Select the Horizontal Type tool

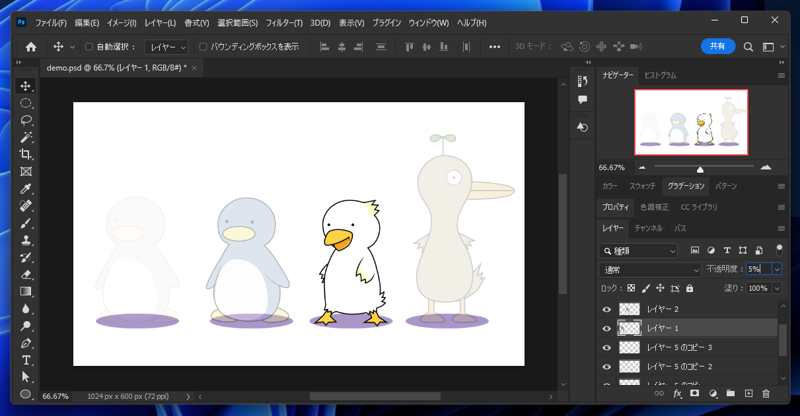pyautogui.click(x=26, y=360)
